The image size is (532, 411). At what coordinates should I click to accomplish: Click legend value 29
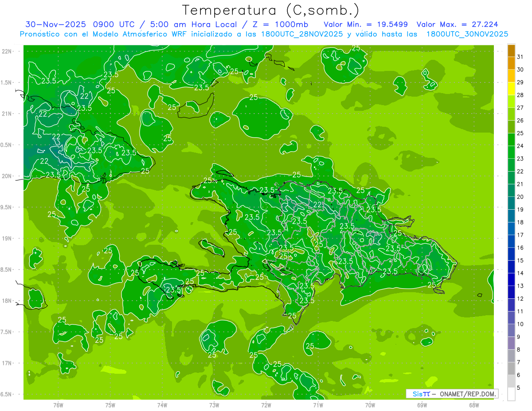coord(520,82)
